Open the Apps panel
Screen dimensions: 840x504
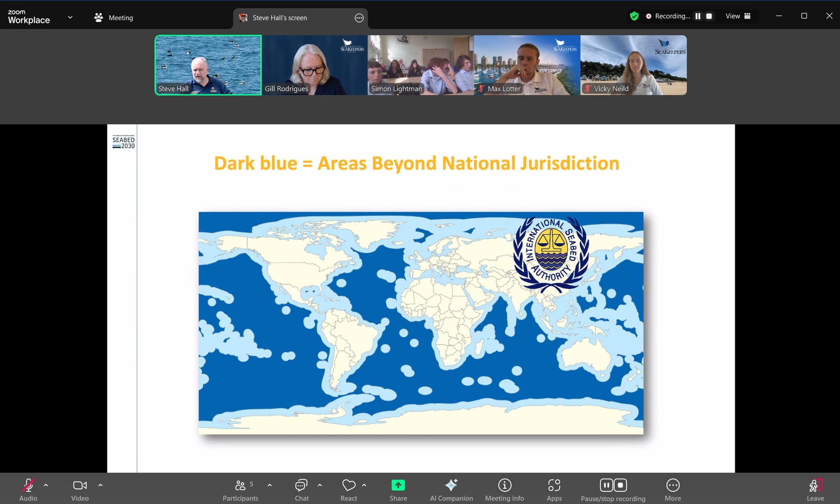click(554, 490)
